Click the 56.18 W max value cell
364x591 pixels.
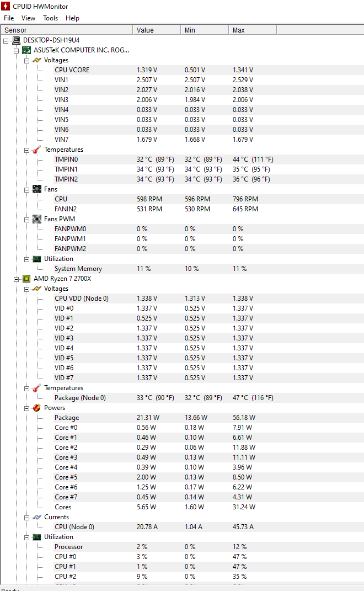pos(244,418)
